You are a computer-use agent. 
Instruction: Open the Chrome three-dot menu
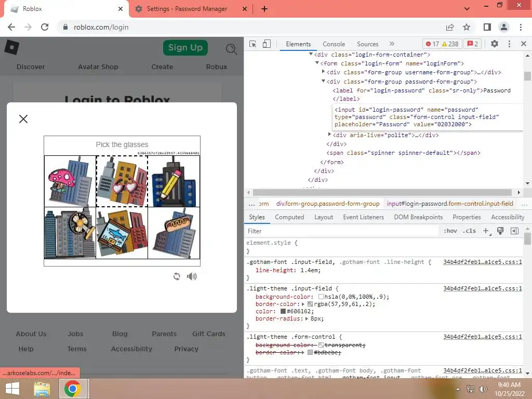pos(521,27)
